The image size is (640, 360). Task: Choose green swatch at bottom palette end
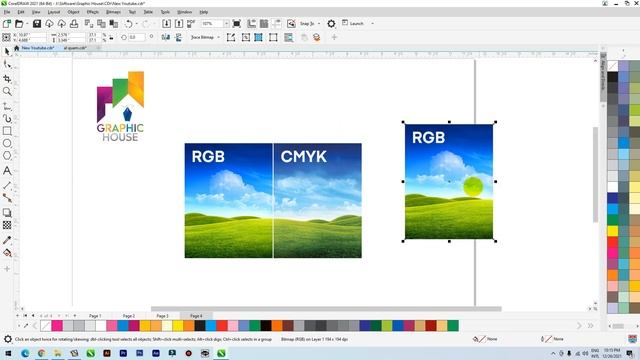pyautogui.click(x=453, y=326)
